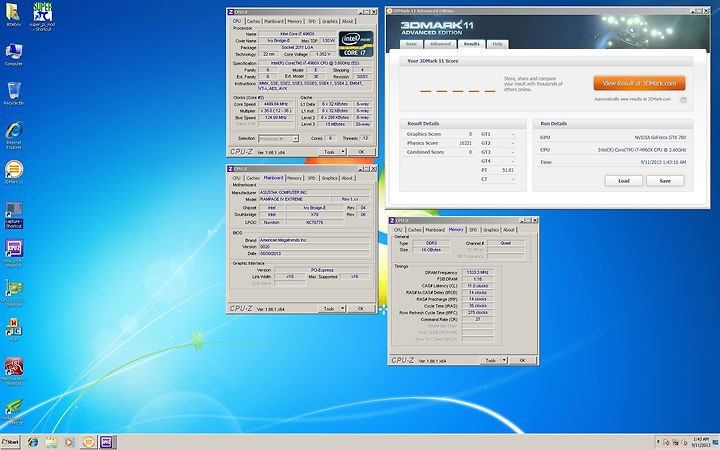Click OK in the CPU-Z CPU window
Screen dimensions: 720x450
tap(361, 152)
